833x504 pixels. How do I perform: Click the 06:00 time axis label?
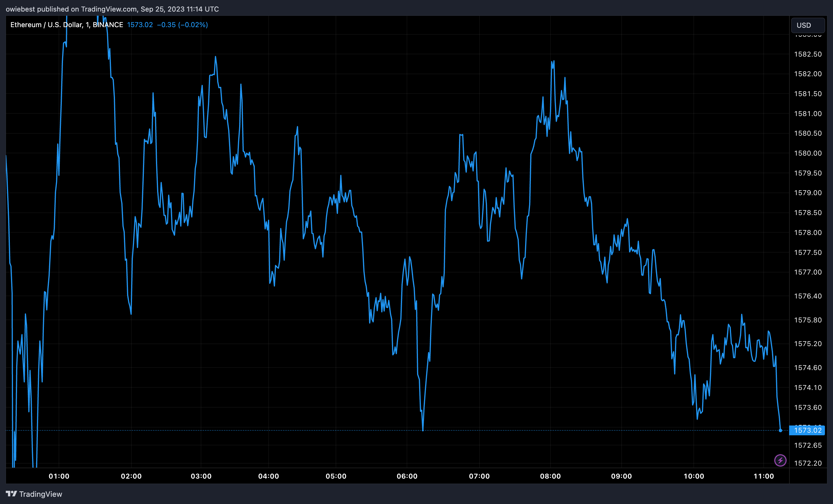407,476
